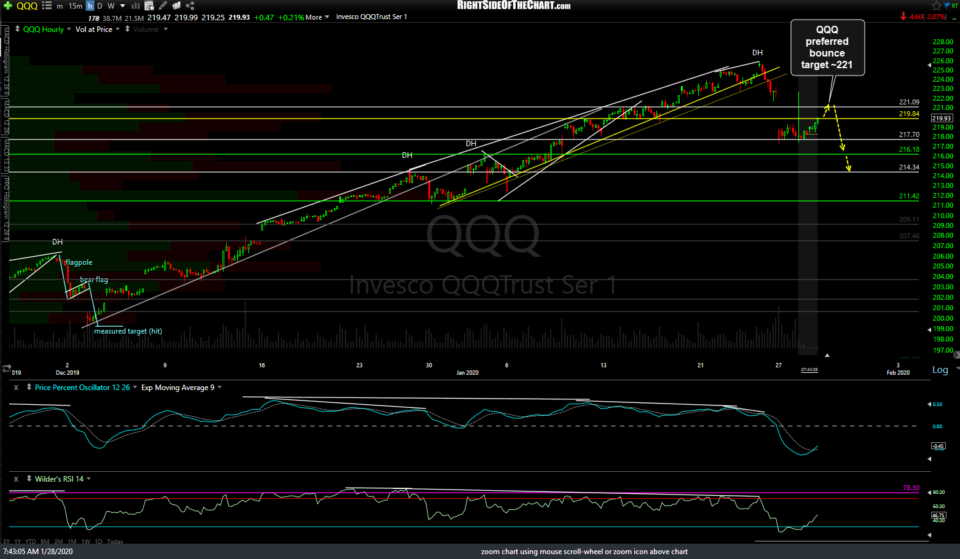The height and width of the screenshot is (559, 960).
Task: Open the Volume indicator dropdown
Action: (x=165, y=29)
